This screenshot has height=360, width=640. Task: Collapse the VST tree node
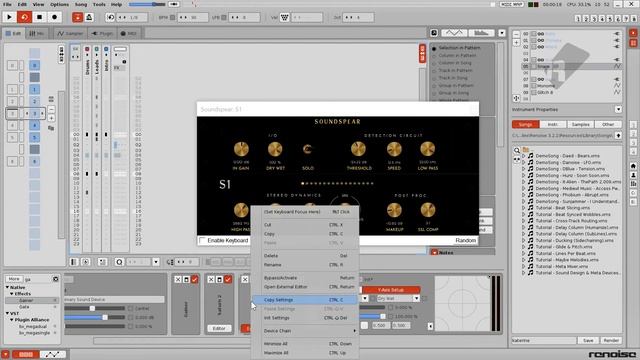click(x=7, y=313)
